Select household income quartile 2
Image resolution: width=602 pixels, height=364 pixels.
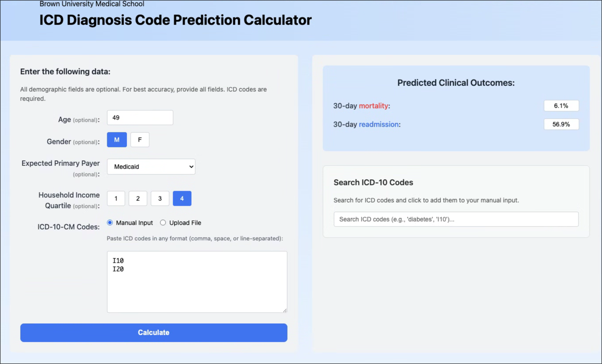click(x=138, y=198)
